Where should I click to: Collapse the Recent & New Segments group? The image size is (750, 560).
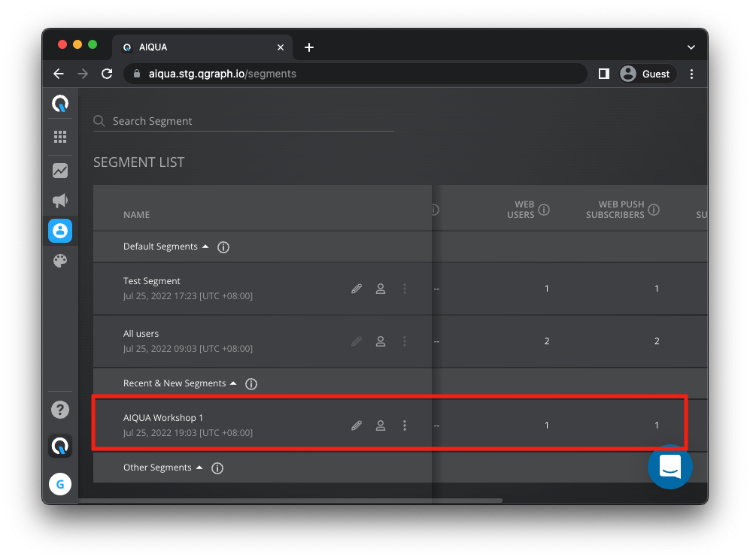(x=233, y=383)
